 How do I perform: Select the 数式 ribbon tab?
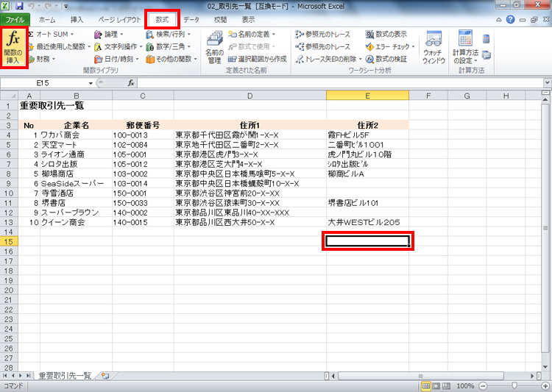pos(163,20)
